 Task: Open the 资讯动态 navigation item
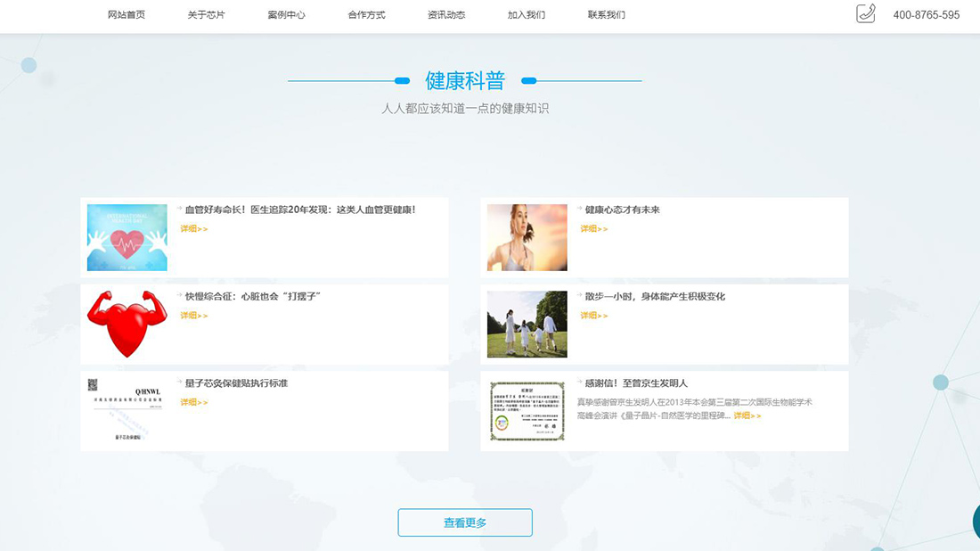tap(445, 14)
